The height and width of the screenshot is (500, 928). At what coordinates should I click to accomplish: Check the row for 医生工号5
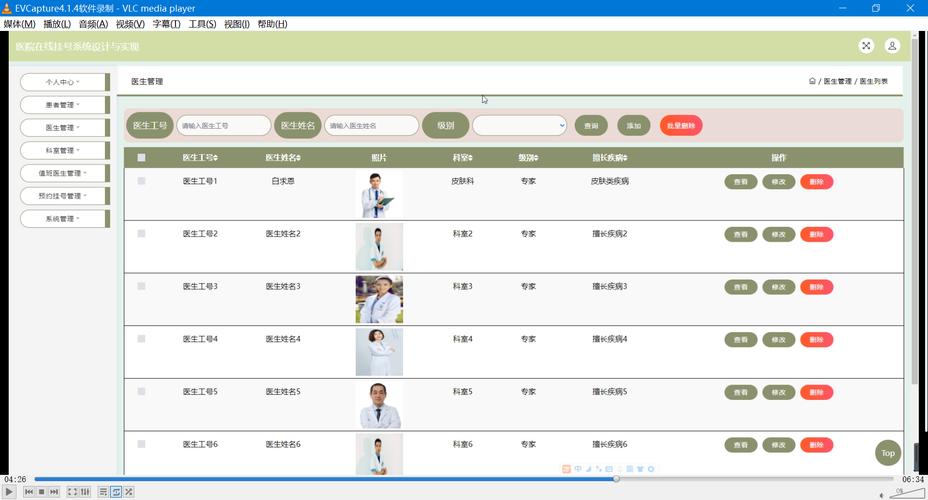click(141, 392)
